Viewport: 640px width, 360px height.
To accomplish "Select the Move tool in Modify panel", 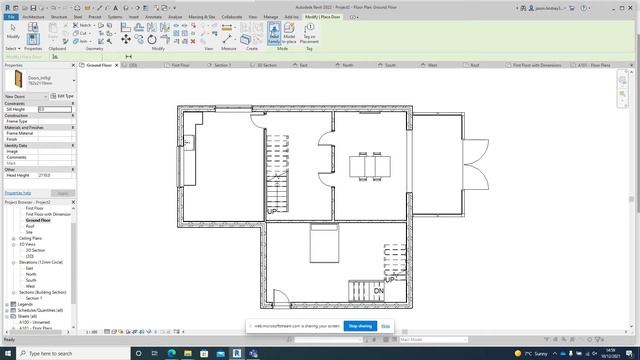I will 126,40.
